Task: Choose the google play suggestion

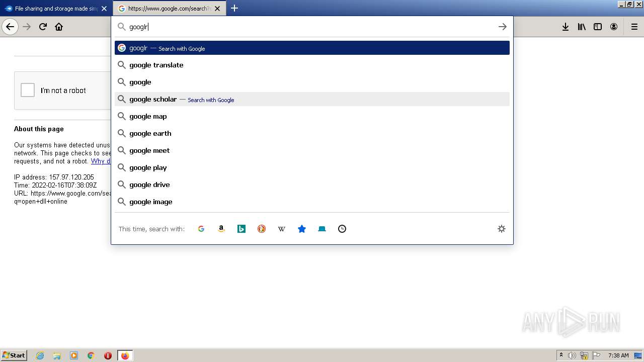Action: [x=312, y=167]
